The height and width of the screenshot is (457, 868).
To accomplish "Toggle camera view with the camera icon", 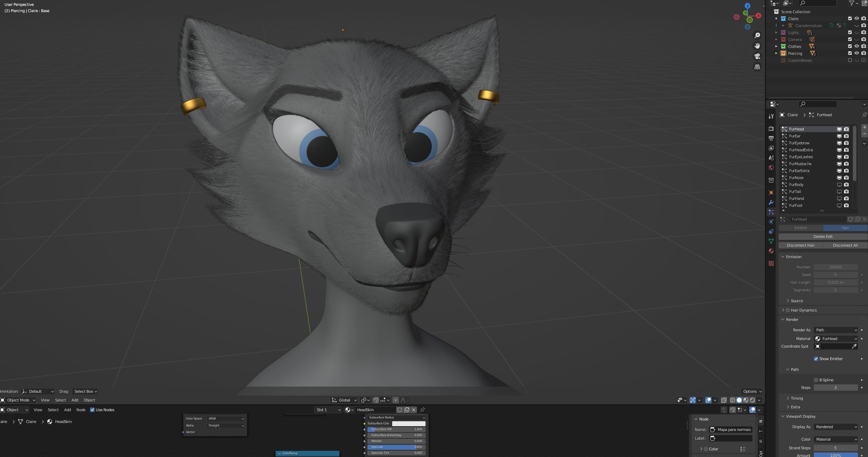I will [757, 56].
